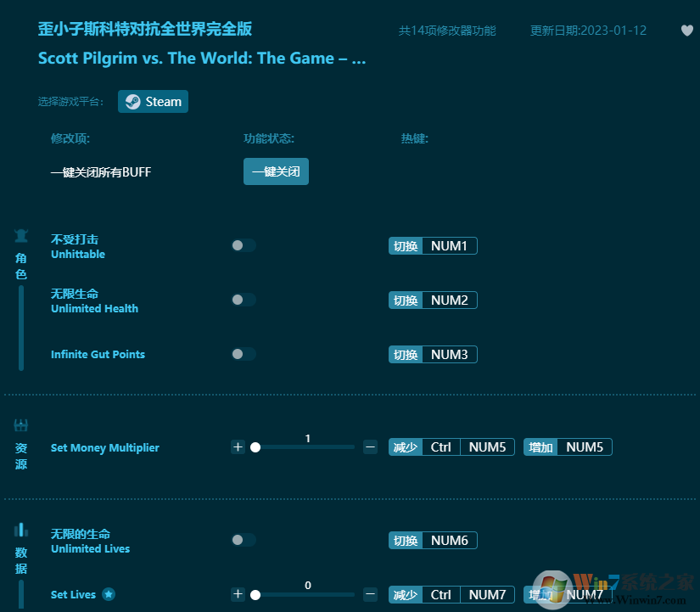Click the Set Lives slider handle
Screen dimensions: 700x612
pyautogui.click(x=255, y=595)
